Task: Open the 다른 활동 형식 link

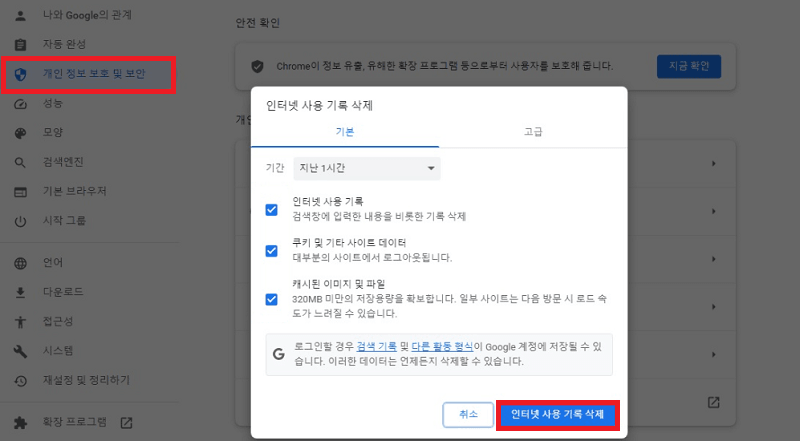Action: pos(442,347)
